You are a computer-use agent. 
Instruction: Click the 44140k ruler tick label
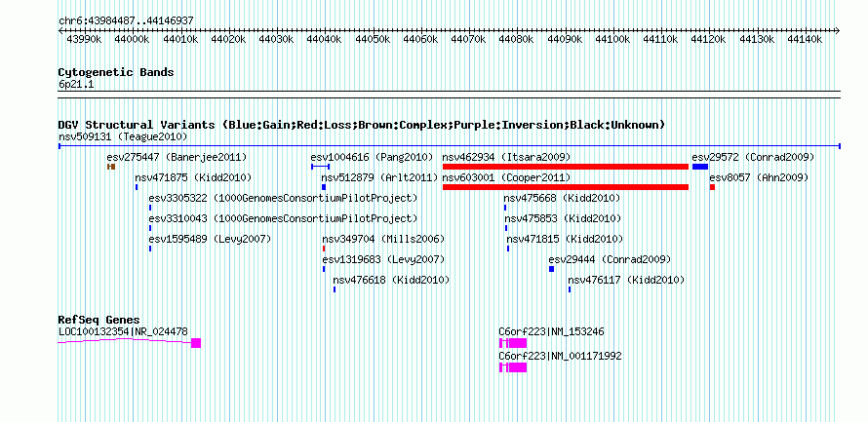805,39
